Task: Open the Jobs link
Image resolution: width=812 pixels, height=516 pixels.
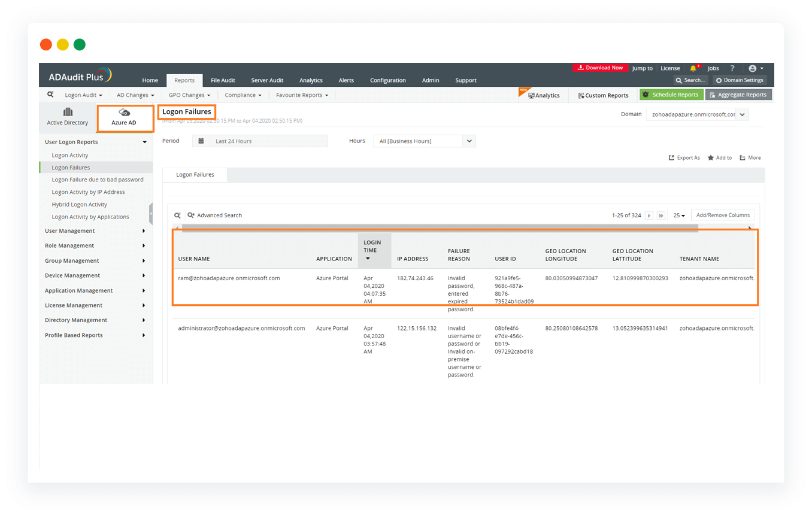Action: [713, 68]
